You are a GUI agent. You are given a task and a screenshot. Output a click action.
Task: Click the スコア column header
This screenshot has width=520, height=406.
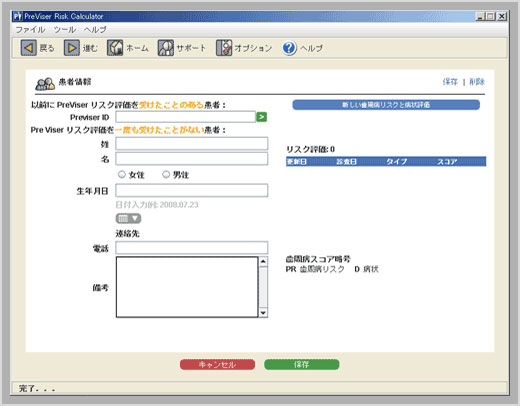447,162
